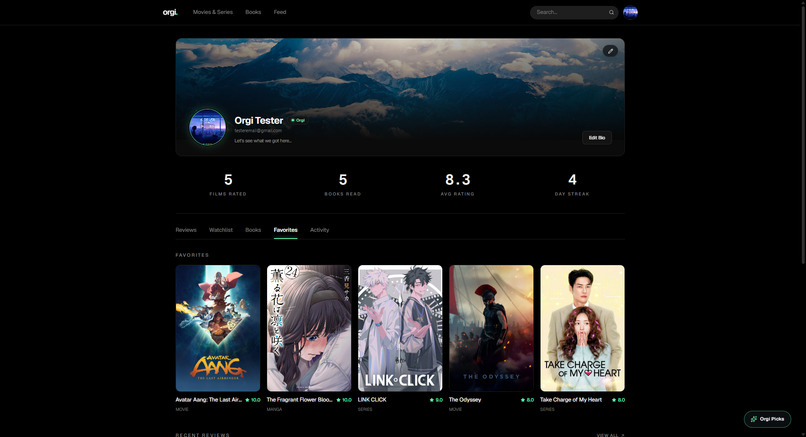Click the star rating of Avatar Aang
The height and width of the screenshot is (437, 806).
253,400
